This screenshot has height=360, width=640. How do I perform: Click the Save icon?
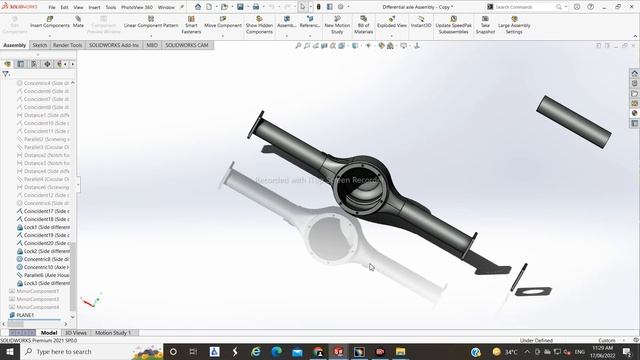pos(240,7)
